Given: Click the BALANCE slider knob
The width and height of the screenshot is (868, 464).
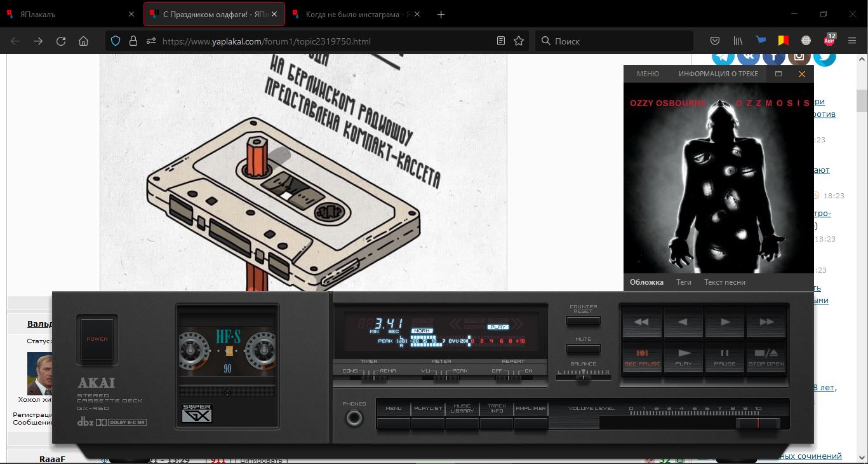Looking at the screenshot, I should point(584,377).
